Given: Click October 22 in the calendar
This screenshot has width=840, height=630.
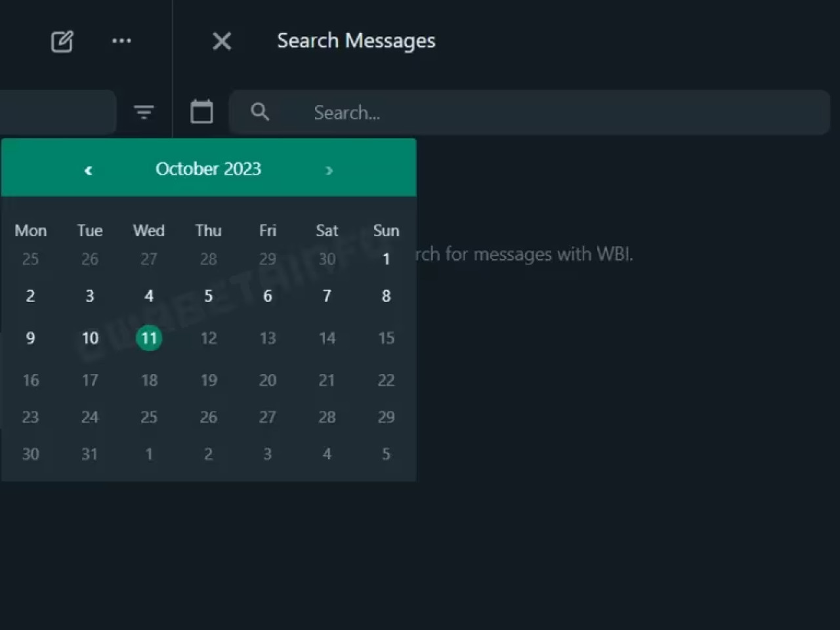Looking at the screenshot, I should tap(386, 380).
